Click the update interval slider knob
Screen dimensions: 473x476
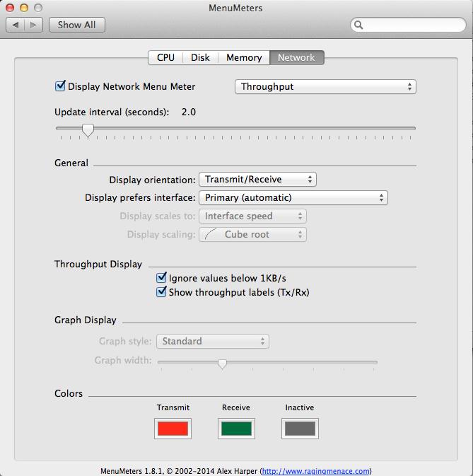tap(88, 130)
